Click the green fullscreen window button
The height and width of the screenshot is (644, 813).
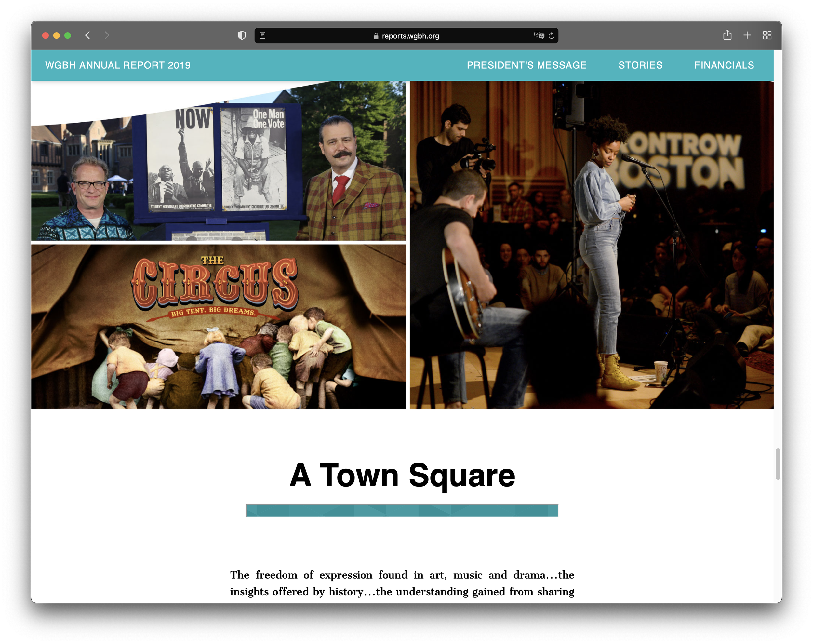(68, 35)
